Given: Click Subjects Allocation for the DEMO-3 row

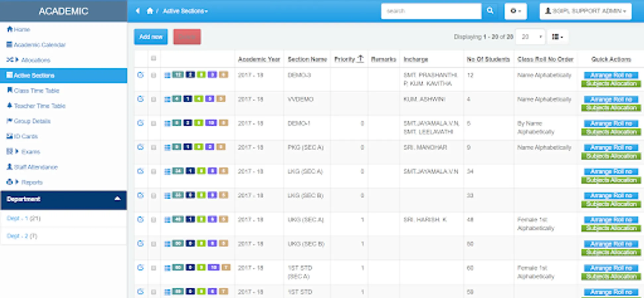Looking at the screenshot, I should tap(611, 84).
